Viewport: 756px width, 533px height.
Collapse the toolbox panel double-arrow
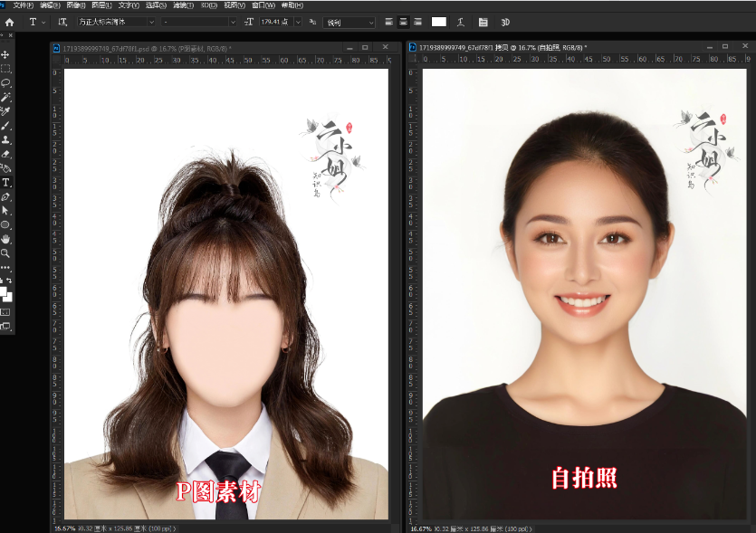(2, 35)
